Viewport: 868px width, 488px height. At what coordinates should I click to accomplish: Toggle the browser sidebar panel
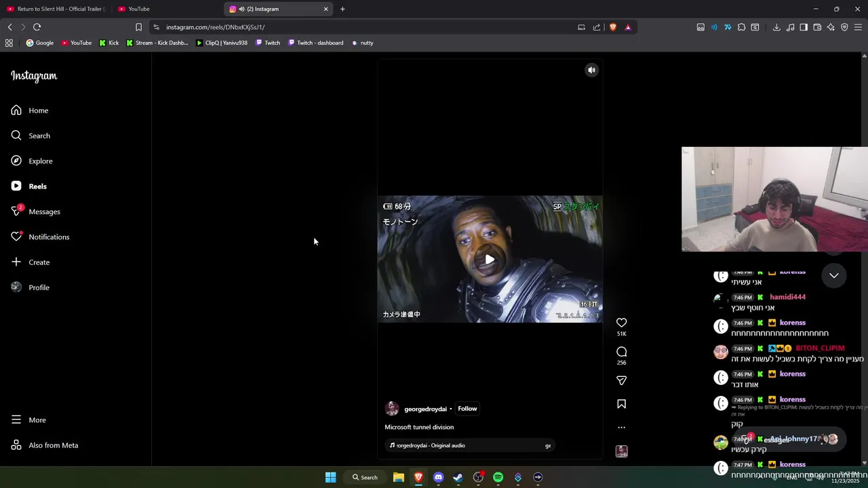click(x=804, y=27)
